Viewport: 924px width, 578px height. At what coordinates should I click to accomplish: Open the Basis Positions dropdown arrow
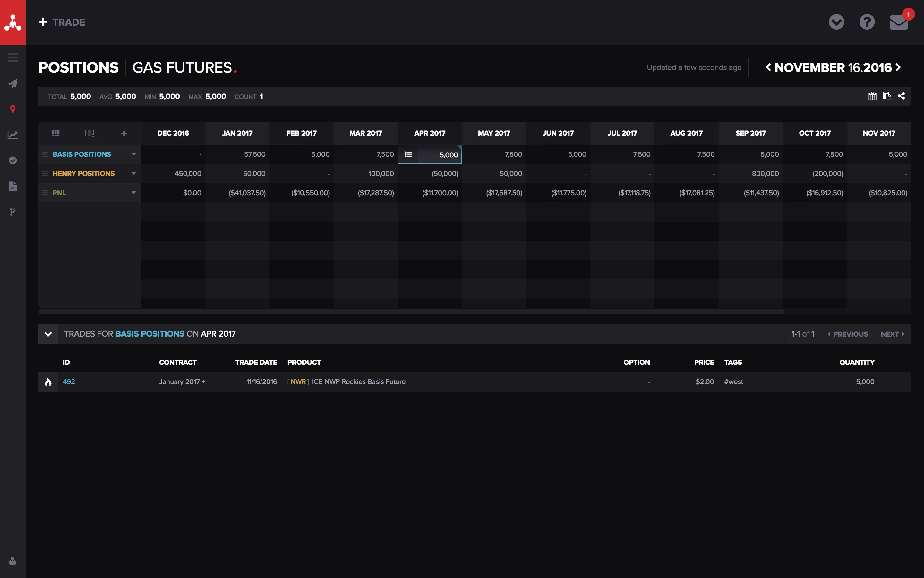[134, 154]
